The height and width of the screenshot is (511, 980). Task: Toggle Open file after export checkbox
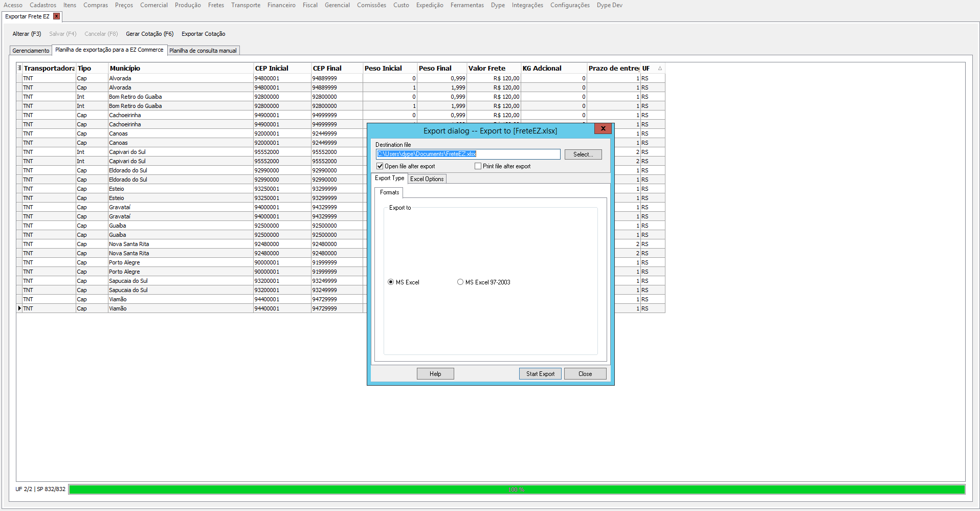pos(380,166)
